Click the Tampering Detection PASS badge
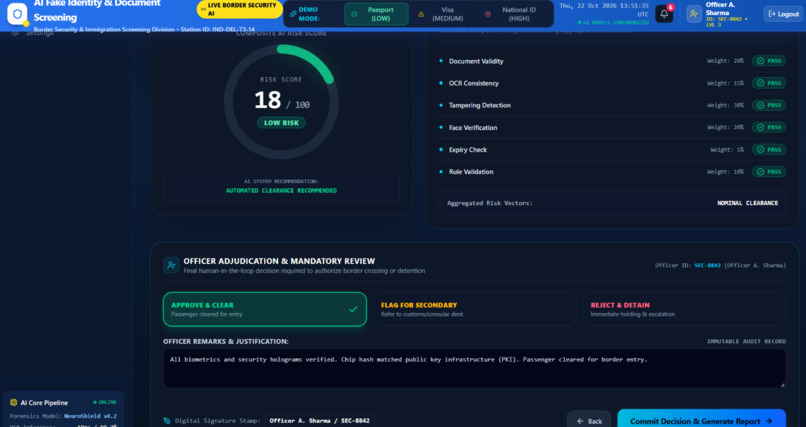This screenshot has height=427, width=806. point(769,105)
